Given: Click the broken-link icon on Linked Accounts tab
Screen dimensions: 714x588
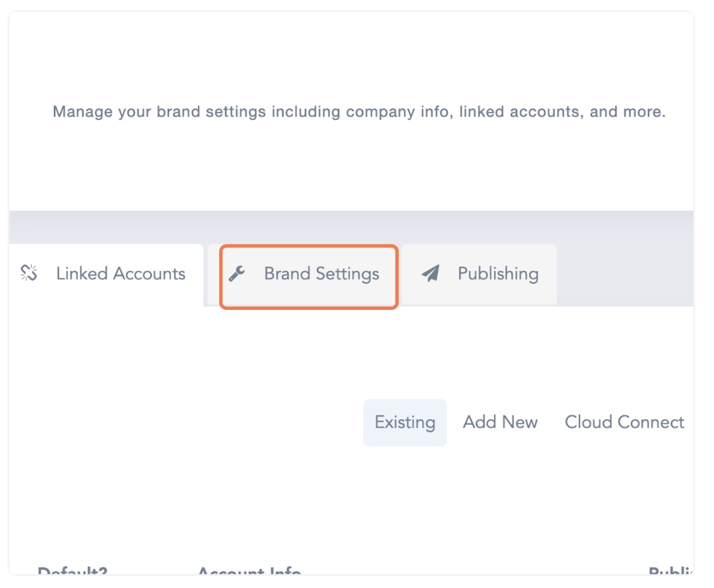Looking at the screenshot, I should (29, 274).
